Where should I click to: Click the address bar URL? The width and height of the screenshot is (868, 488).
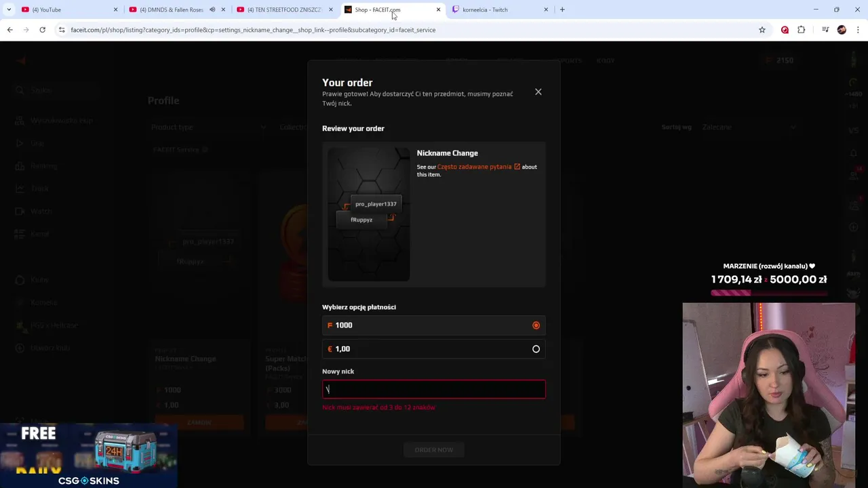(x=253, y=30)
